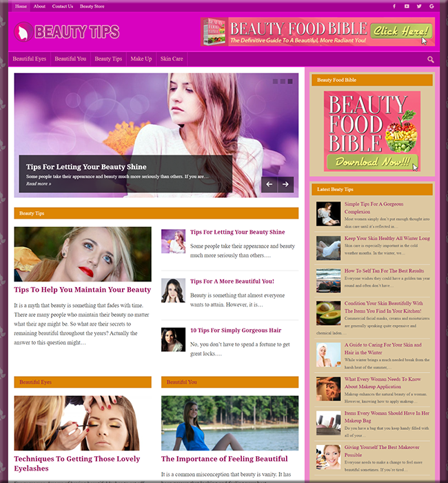Click thumbnail beside 10 Tips For Simply Gorgeous Hair
448x483 pixels.
pyautogui.click(x=173, y=339)
